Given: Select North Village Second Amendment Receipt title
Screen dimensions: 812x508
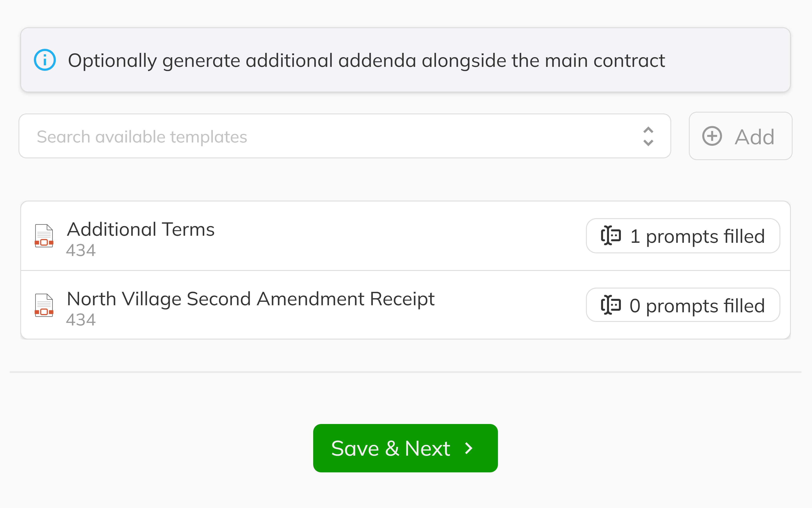Looking at the screenshot, I should pyautogui.click(x=251, y=299).
